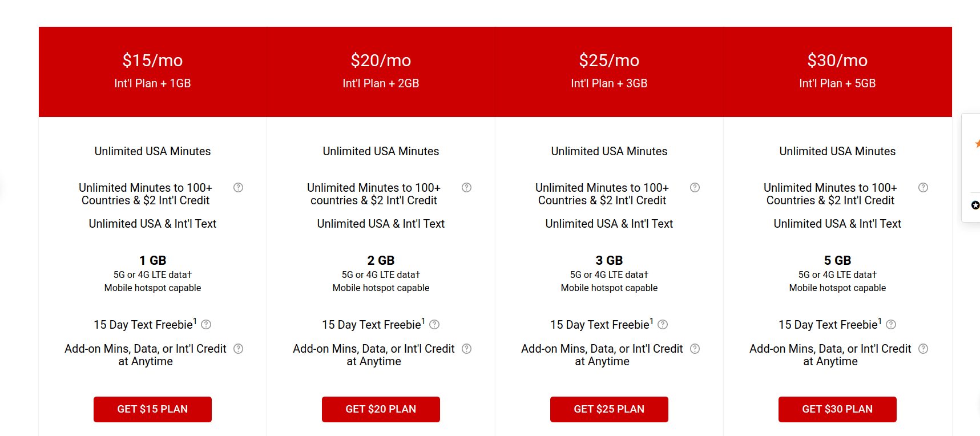
Task: Click the black star badge icon at right edge
Action: point(975,205)
